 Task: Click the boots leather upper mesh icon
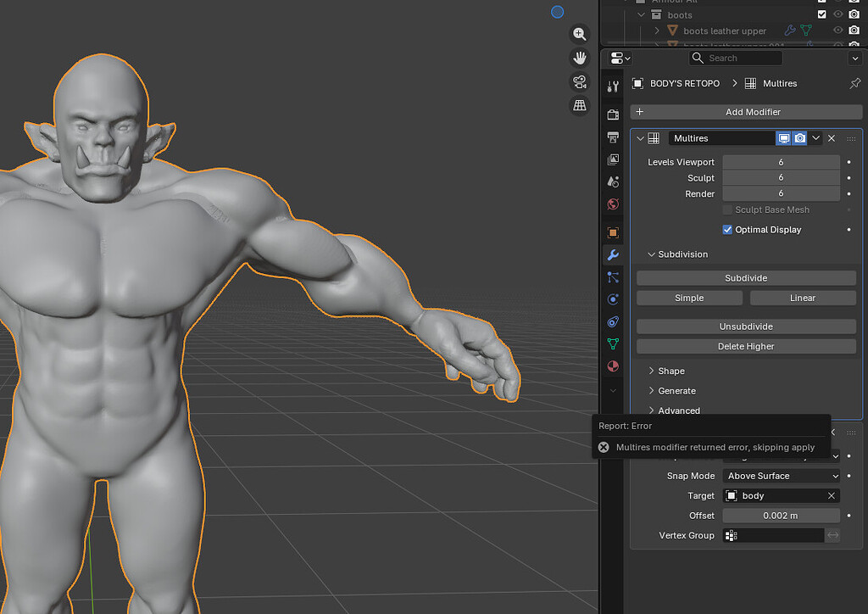point(672,31)
